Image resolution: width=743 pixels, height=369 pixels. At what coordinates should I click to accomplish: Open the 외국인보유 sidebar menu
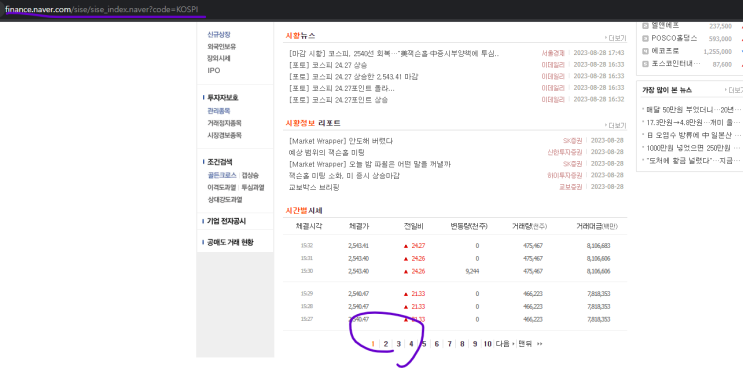point(222,46)
